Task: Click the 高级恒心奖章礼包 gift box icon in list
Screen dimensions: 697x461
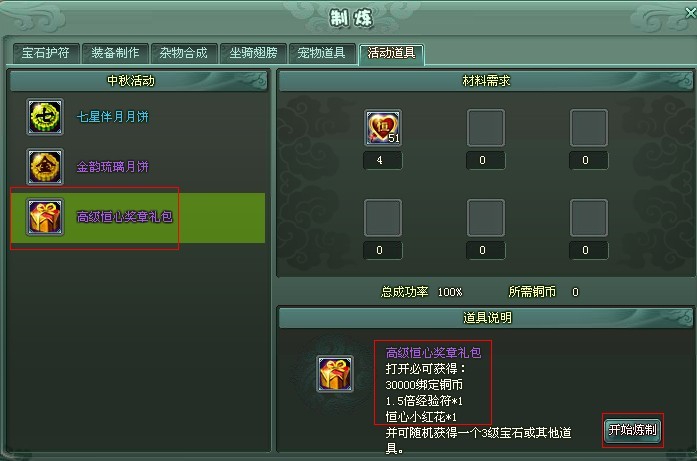Action: [44, 217]
